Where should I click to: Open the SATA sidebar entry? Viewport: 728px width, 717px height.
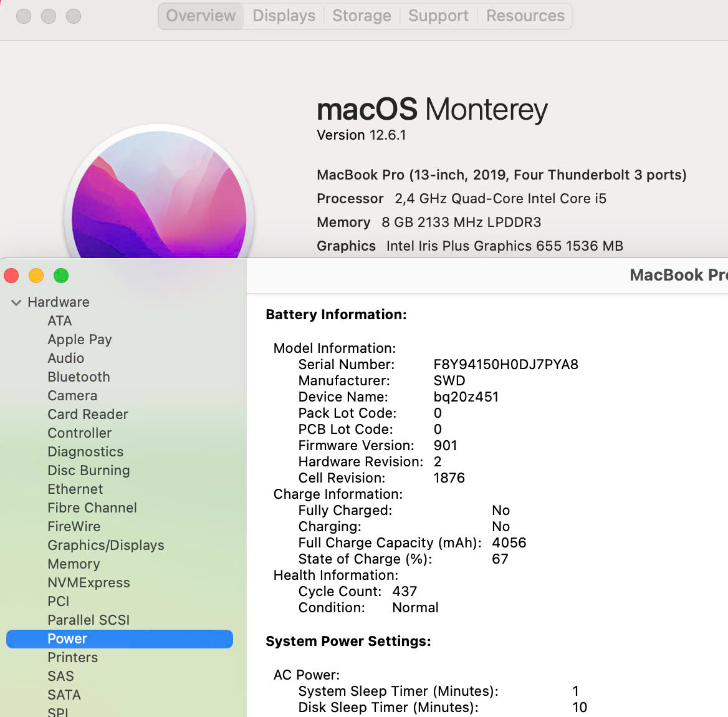click(x=64, y=695)
